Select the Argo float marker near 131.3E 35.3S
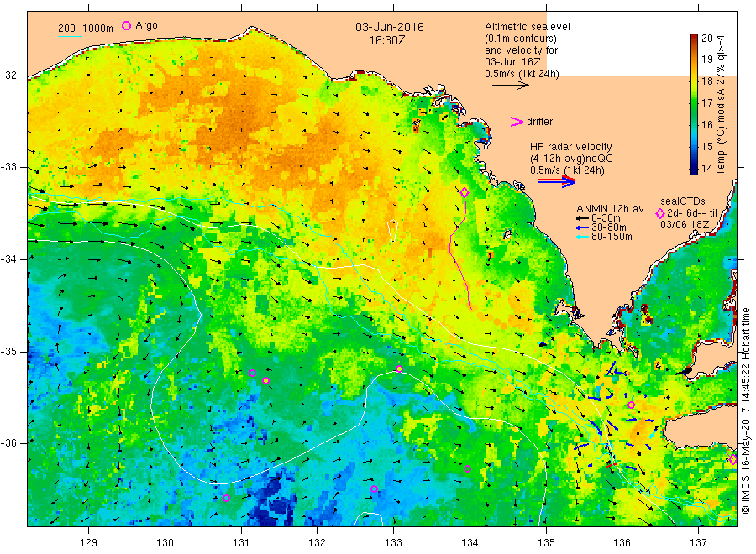The image size is (756, 554). [x=265, y=380]
